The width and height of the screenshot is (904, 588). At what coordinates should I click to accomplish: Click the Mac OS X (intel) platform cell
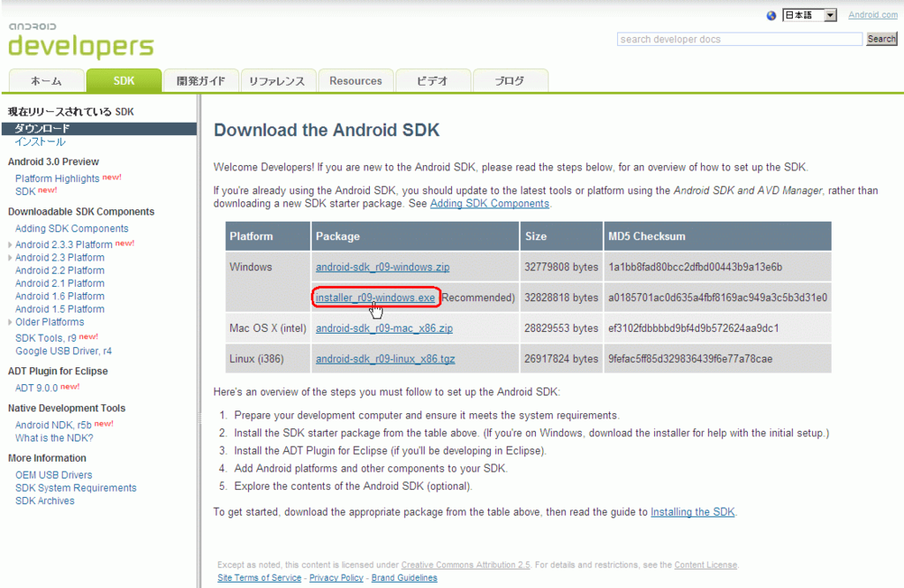click(x=267, y=328)
